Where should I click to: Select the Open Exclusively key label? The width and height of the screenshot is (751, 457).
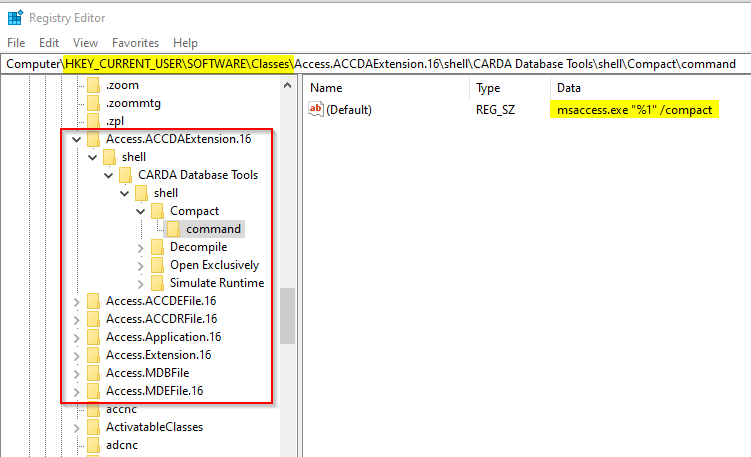(214, 265)
